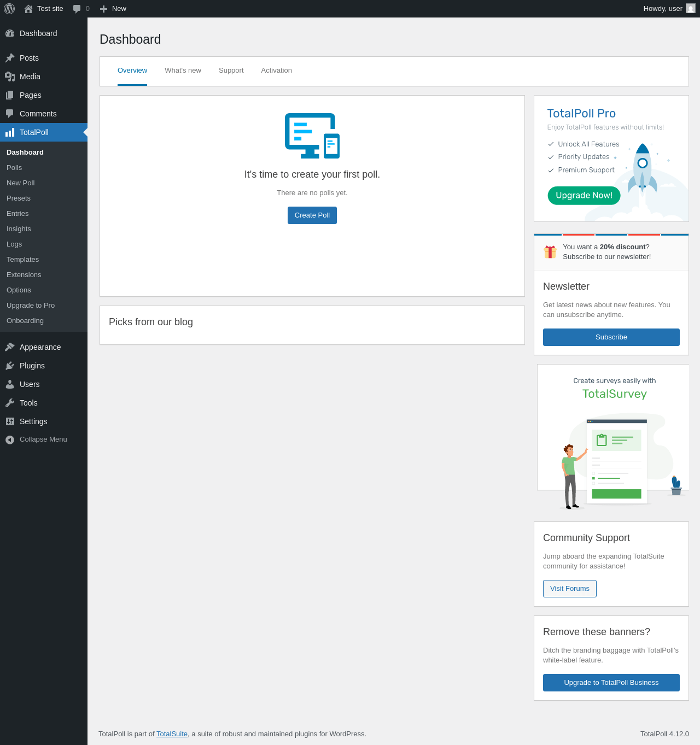
Task: Click the newsletter Subscribe button
Action: coord(611,337)
